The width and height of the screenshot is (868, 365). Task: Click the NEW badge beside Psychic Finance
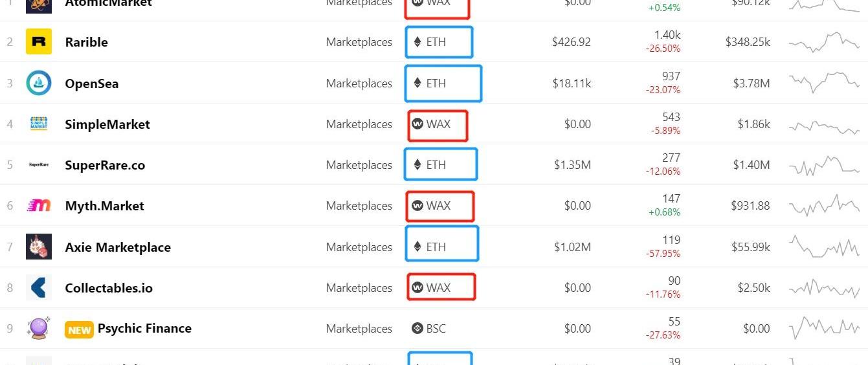[x=79, y=329]
